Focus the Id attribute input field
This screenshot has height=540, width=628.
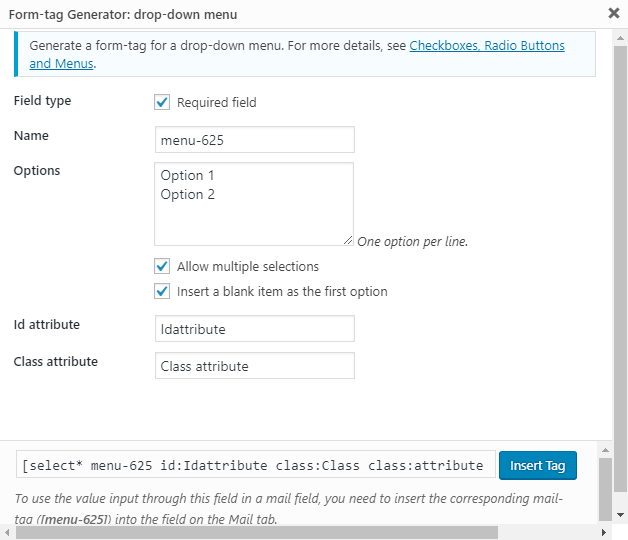[x=254, y=329]
